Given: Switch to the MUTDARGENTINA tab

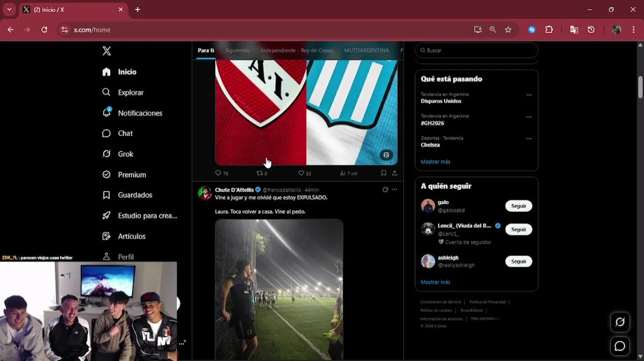Looking at the screenshot, I should click(367, 51).
